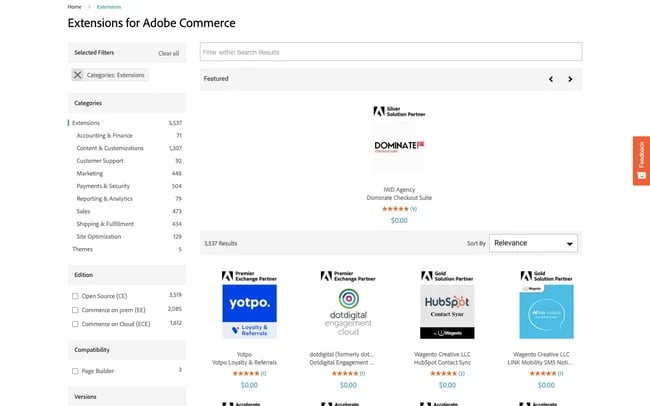Click the Extensions breadcrumb link
The height and width of the screenshot is (406, 650).
[x=109, y=7]
